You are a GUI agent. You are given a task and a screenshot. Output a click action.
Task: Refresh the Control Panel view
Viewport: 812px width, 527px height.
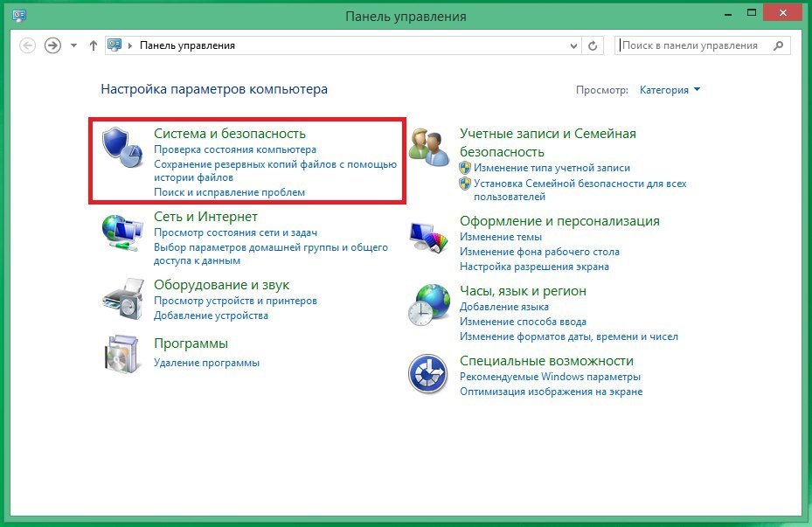(x=593, y=45)
